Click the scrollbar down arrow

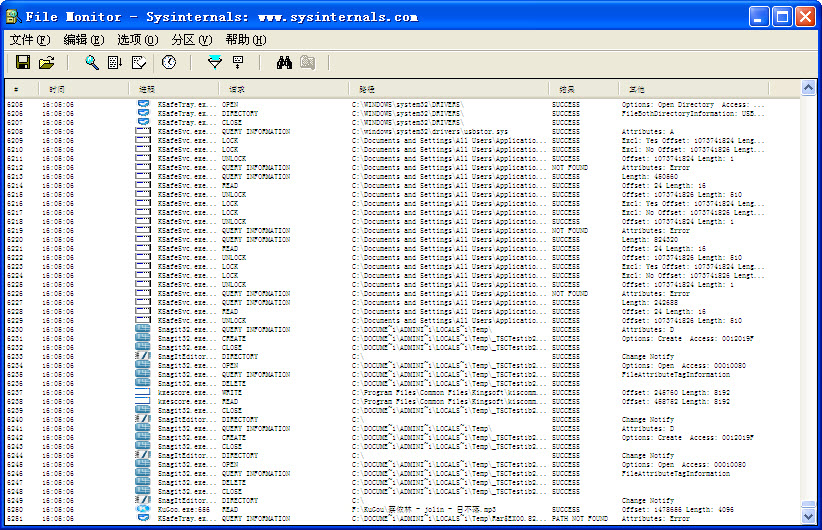(x=808, y=516)
